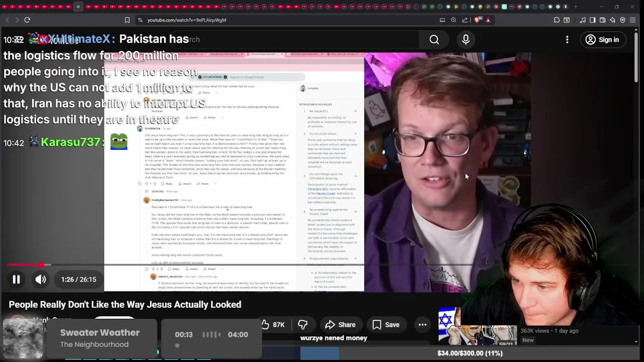The height and width of the screenshot is (362, 644).
Task: Save the video to a playlist
Action: pos(386,325)
